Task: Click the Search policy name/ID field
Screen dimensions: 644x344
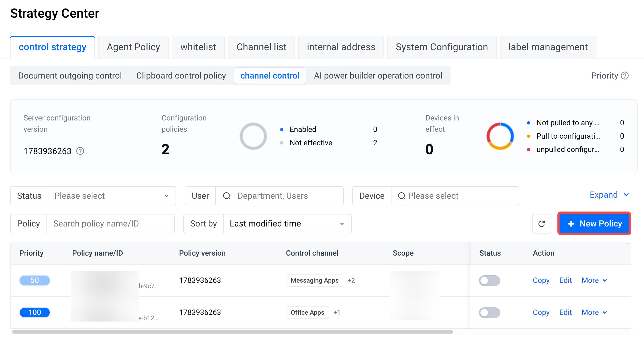Action: (x=111, y=224)
